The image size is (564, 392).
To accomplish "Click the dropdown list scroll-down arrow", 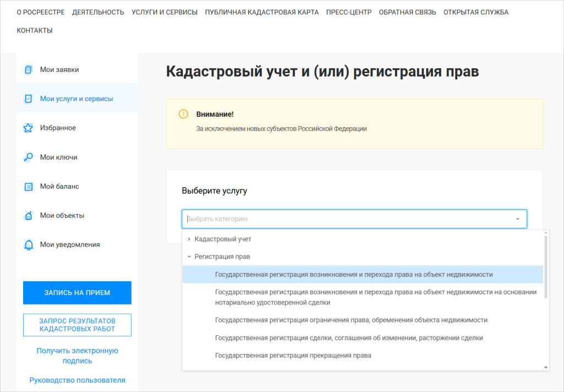I will tap(546, 367).
